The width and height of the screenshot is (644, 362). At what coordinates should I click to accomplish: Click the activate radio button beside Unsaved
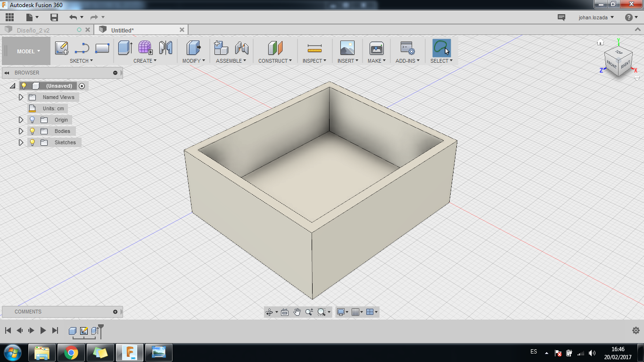click(x=82, y=86)
